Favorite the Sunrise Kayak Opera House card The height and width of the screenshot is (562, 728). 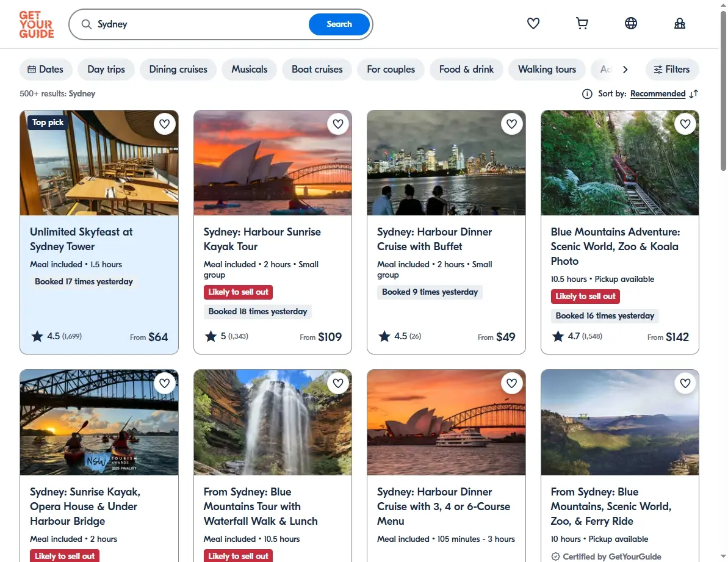pos(164,383)
